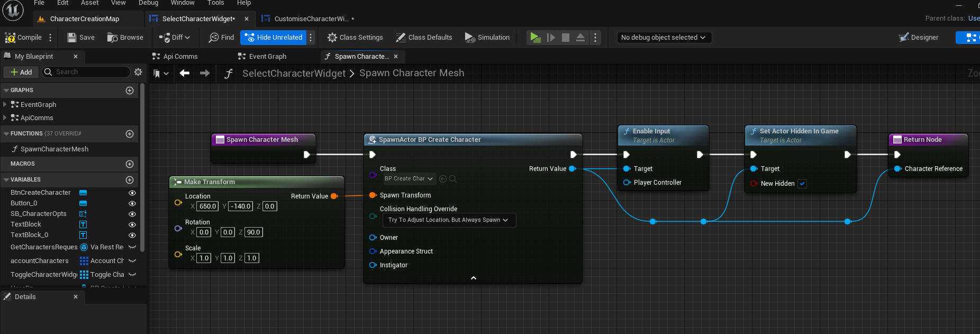Screen dimensions: 980x334
Task: Toggle visibility of SB_CharacterOpts variable
Action: click(x=132, y=214)
